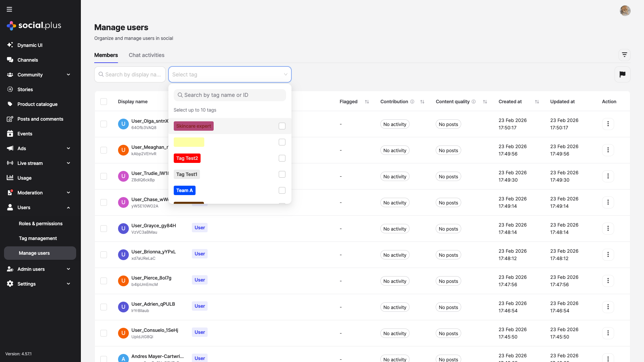Switch to the Chat activities tab
The width and height of the screenshot is (644, 362).
(x=146, y=55)
